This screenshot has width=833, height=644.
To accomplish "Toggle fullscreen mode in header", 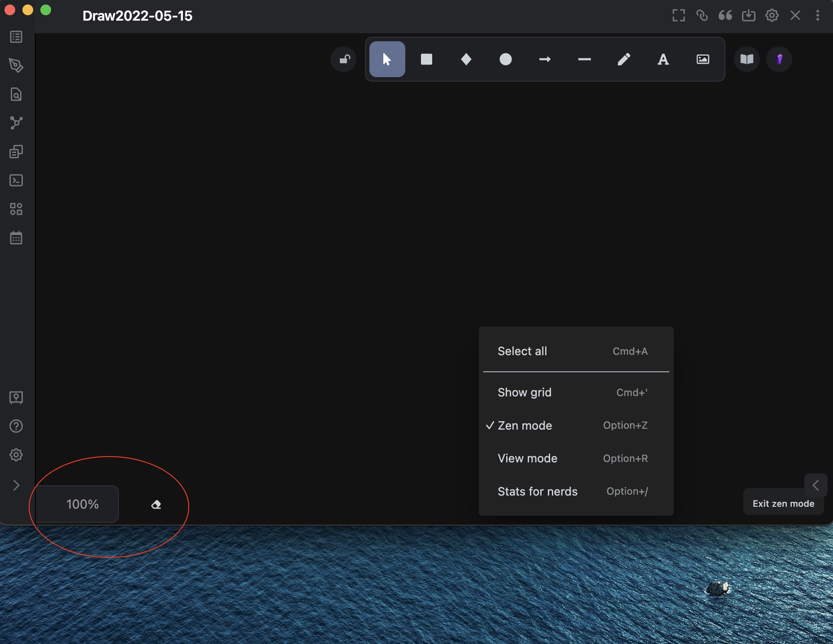I will [679, 16].
